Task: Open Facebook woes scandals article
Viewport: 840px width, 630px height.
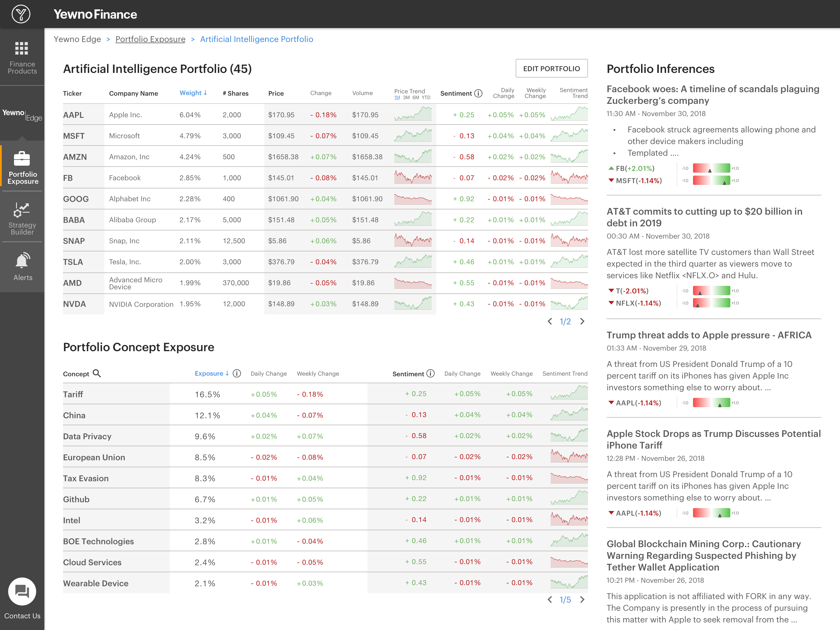Action: [x=713, y=94]
